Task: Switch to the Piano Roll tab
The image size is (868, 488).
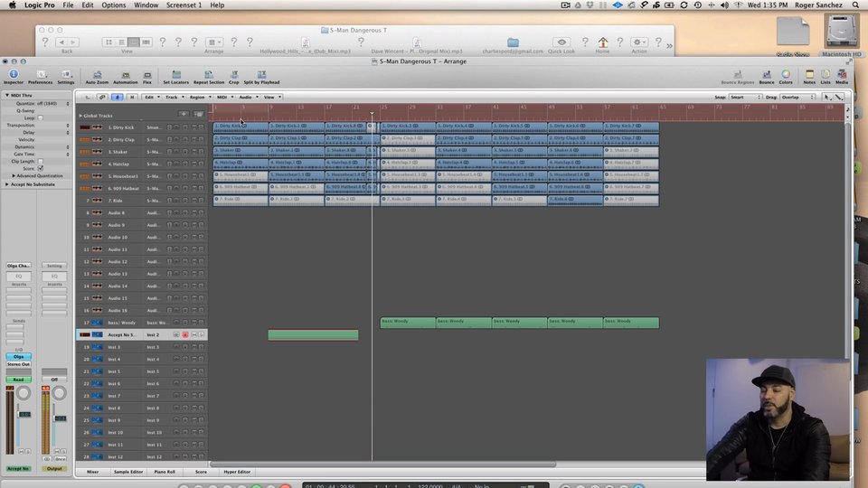Action: coord(165,472)
